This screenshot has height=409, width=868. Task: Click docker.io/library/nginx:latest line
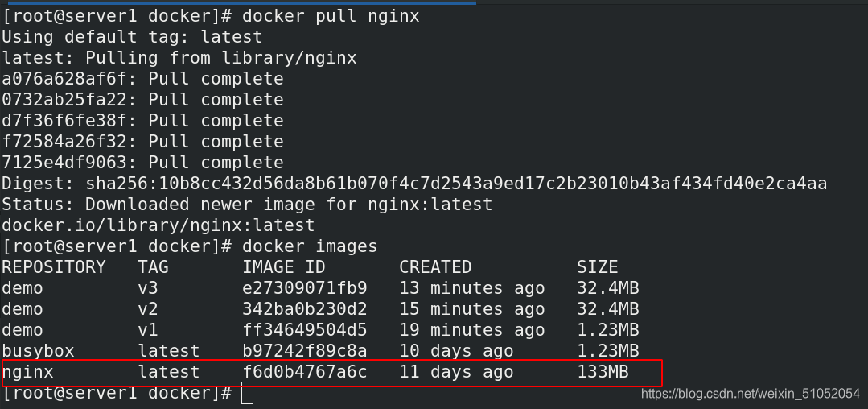158,225
